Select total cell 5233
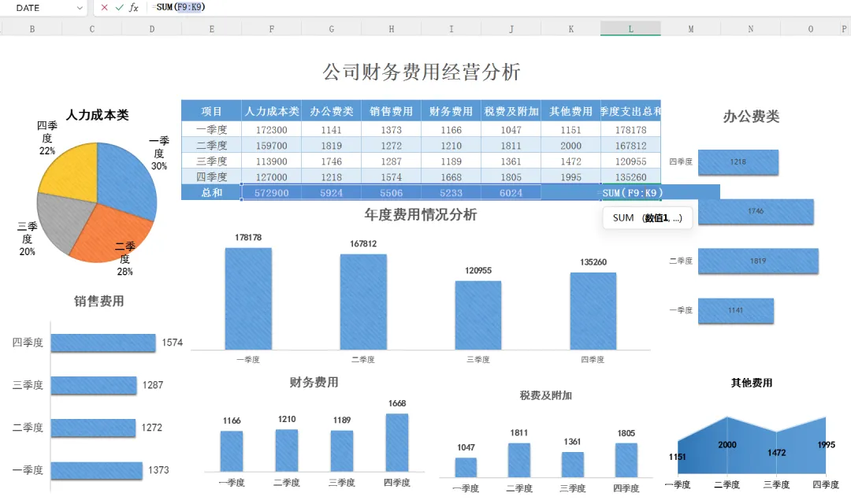 pos(451,193)
